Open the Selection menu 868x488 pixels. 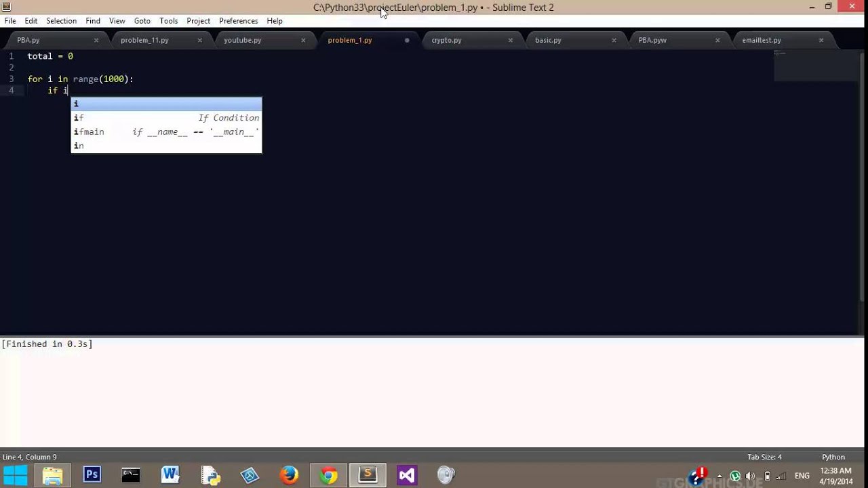coord(61,21)
